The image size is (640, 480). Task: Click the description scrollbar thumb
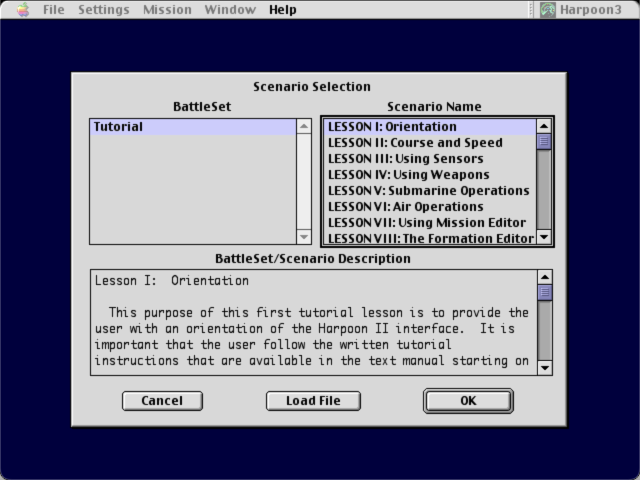click(545, 292)
